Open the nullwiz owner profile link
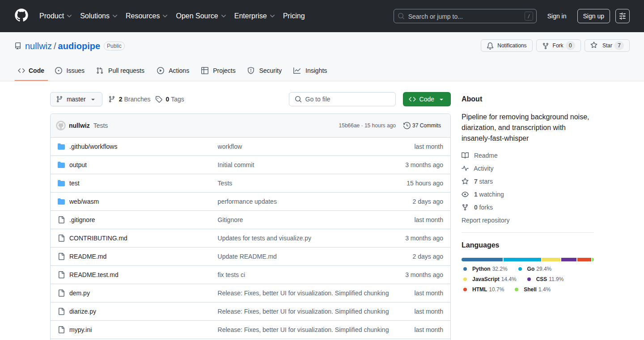This screenshot has height=340, width=644. click(x=38, y=46)
